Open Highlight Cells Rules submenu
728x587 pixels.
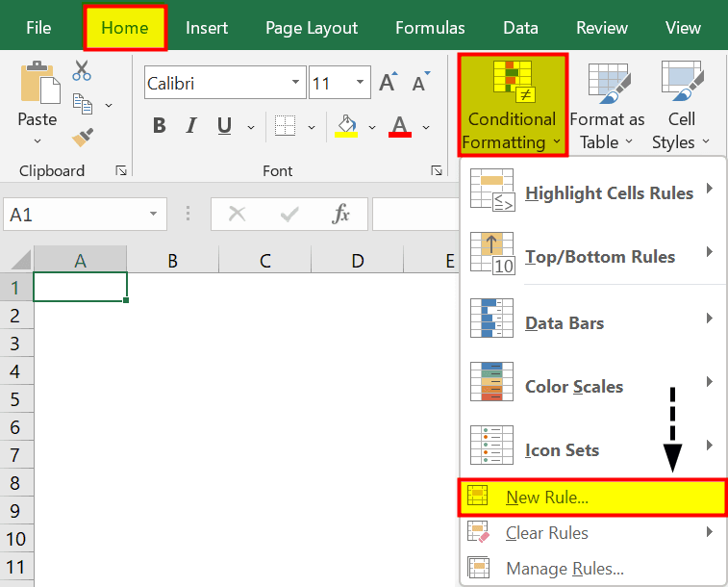[x=592, y=191]
